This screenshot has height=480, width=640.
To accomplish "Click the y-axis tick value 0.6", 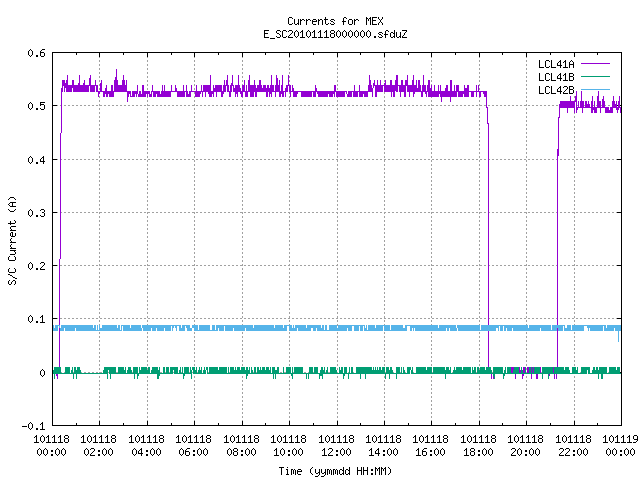I will click(36, 53).
